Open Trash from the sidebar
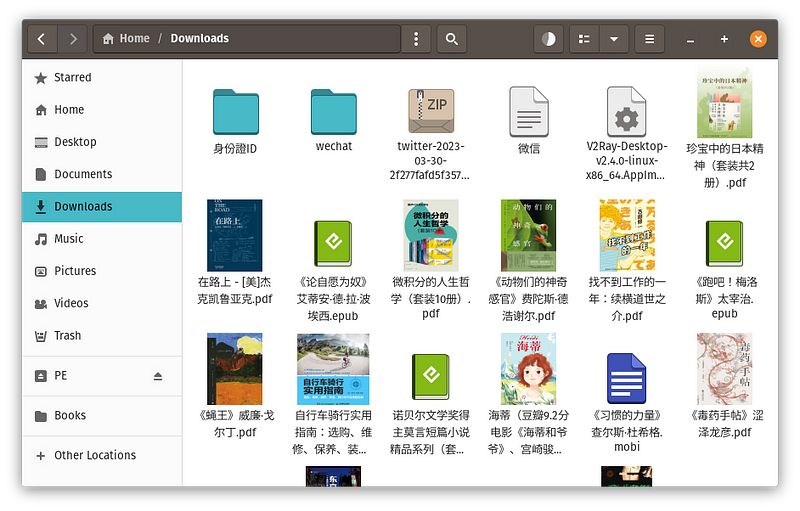 (102, 336)
